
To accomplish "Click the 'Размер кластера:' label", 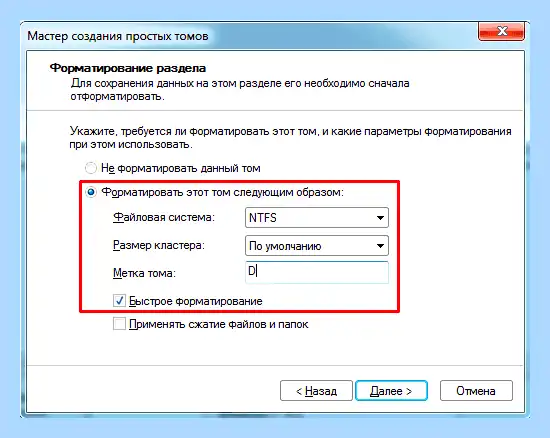I will coord(159,245).
